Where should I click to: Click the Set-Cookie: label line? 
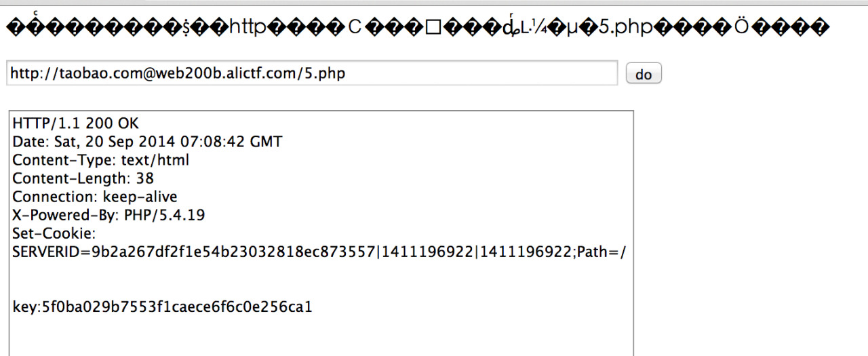(54, 233)
